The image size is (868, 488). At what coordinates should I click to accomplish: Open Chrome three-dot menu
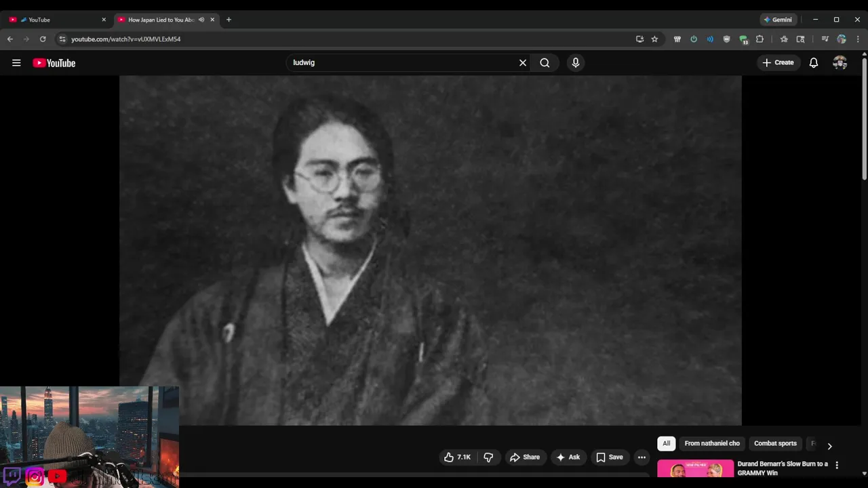858,39
